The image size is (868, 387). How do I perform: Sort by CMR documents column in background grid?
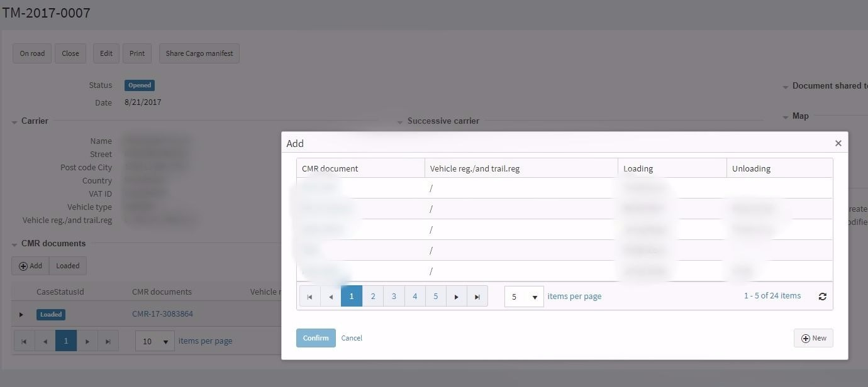click(162, 292)
